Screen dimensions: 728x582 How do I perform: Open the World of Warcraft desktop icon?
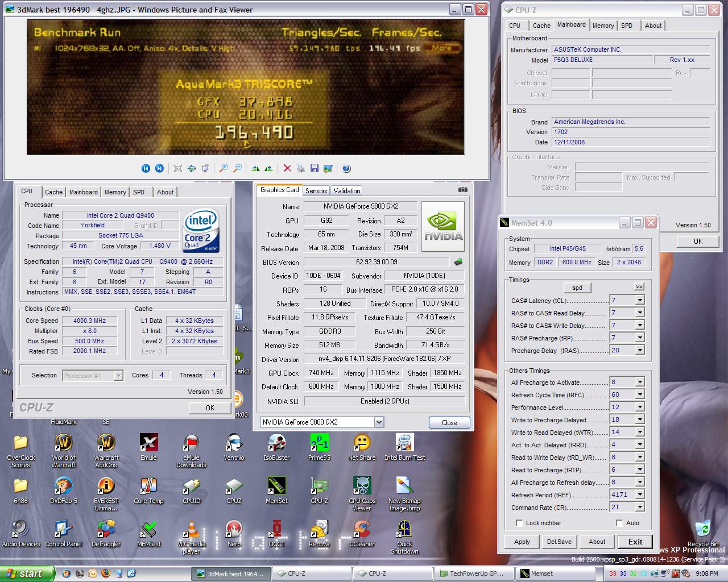(x=63, y=450)
